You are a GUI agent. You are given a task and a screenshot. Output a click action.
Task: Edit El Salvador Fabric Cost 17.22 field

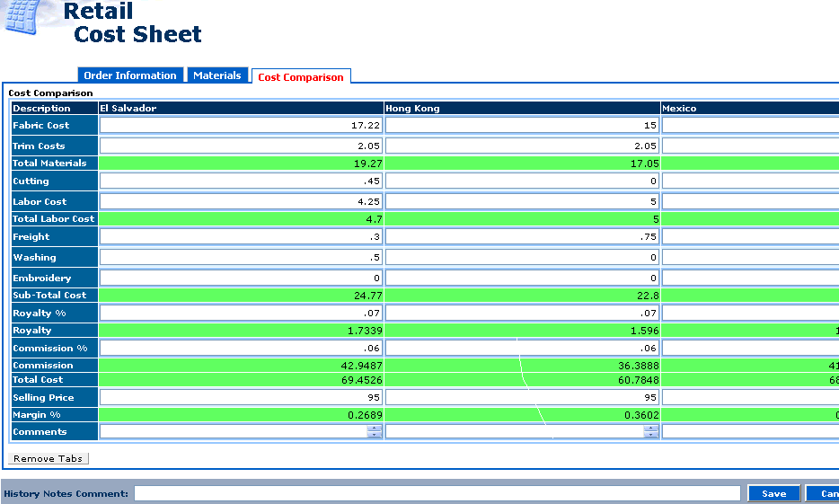[241, 125]
